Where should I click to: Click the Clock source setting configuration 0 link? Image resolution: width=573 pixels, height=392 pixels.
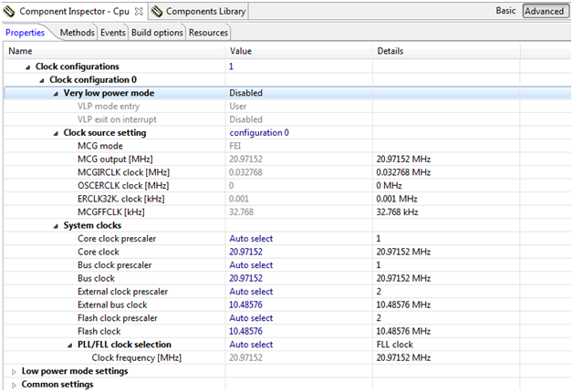(259, 133)
